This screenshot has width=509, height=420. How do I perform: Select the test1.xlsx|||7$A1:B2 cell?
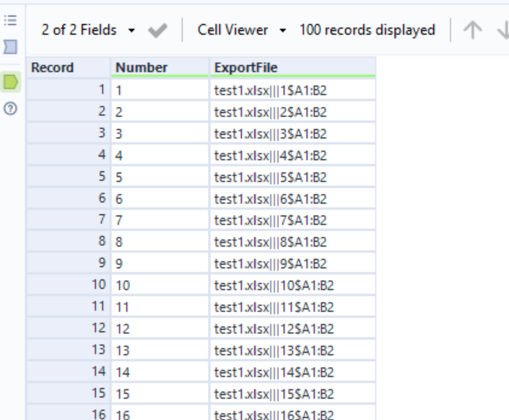[x=292, y=220]
